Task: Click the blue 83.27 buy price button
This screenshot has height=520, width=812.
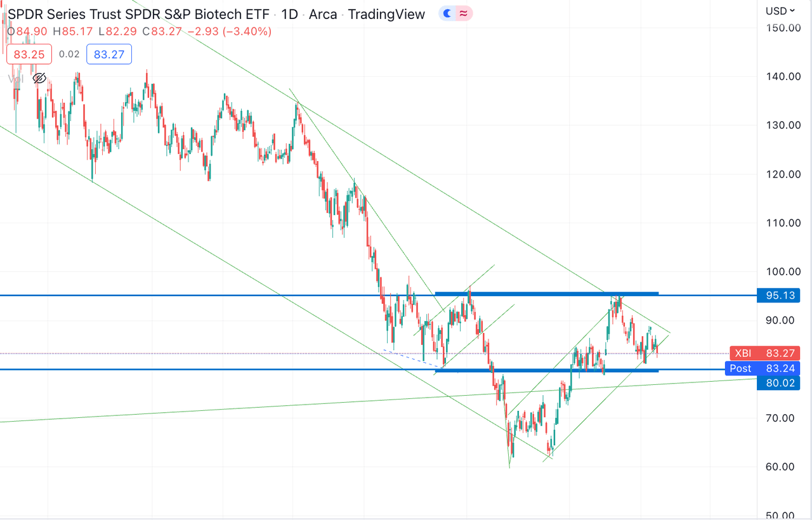Action: 109,55
